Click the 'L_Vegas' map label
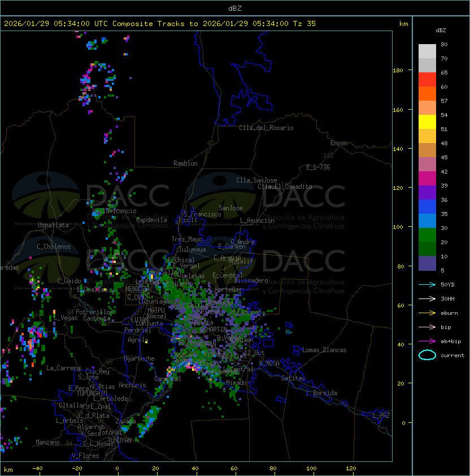The width and height of the screenshot is (470, 476). pyautogui.click(x=66, y=318)
